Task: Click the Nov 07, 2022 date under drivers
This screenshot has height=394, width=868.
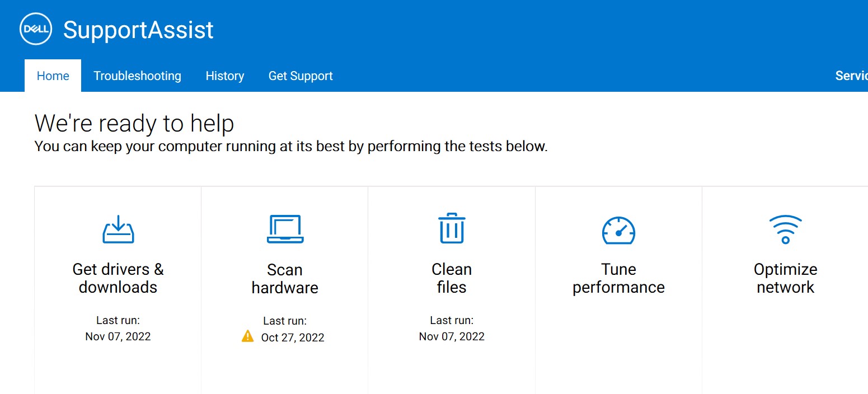Action: tap(118, 336)
